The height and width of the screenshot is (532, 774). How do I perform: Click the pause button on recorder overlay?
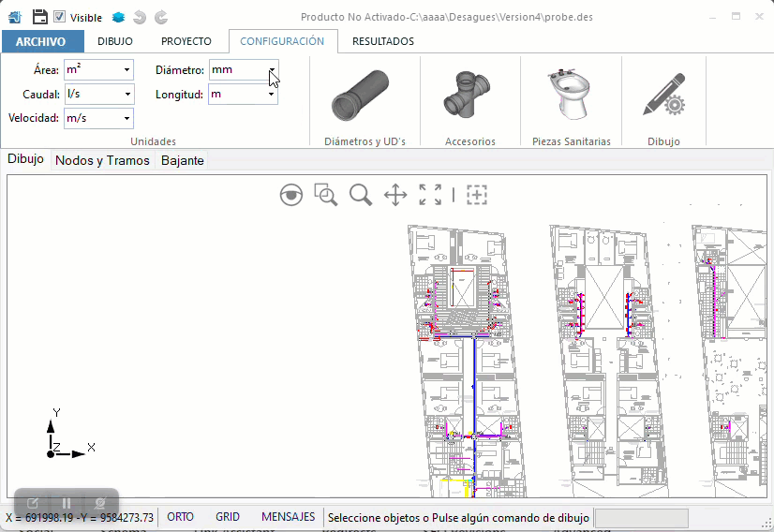67,503
